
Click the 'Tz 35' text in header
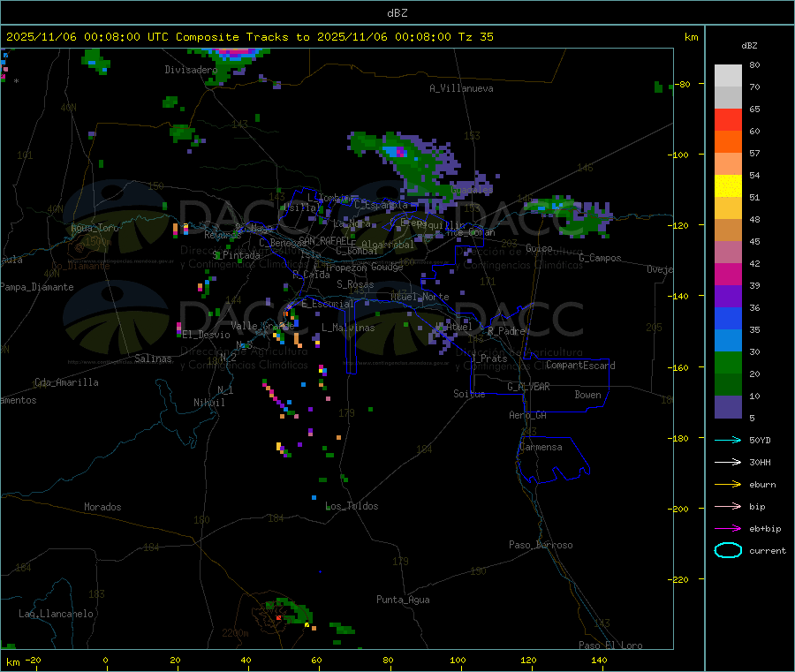pyautogui.click(x=475, y=37)
